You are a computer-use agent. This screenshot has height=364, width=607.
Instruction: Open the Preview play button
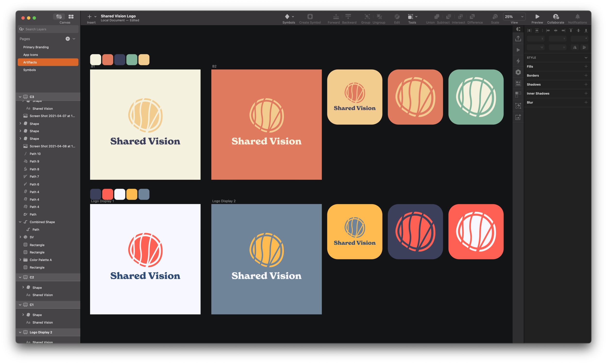537,16
